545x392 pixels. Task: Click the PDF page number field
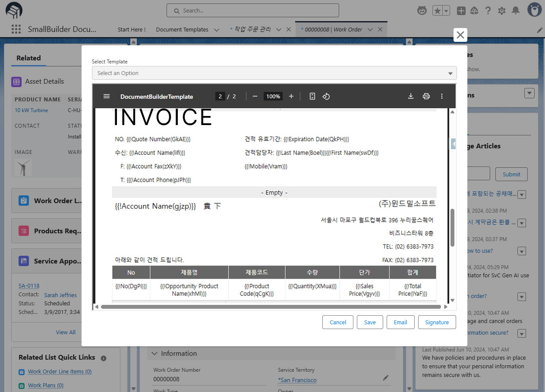tap(220, 96)
